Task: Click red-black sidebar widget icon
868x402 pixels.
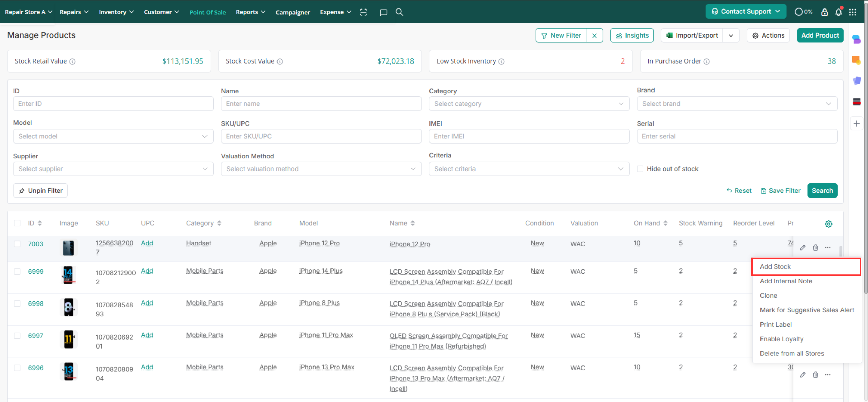Action: tap(856, 102)
